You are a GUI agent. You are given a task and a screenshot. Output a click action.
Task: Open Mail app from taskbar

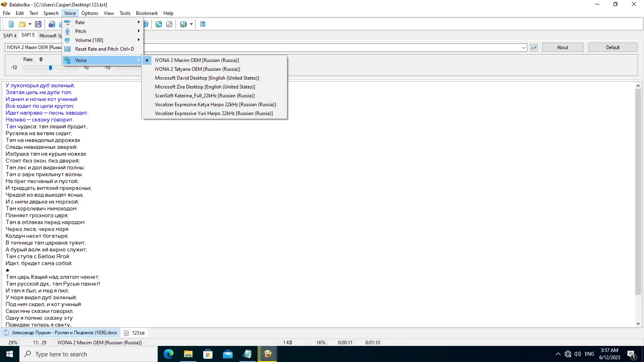click(x=228, y=354)
